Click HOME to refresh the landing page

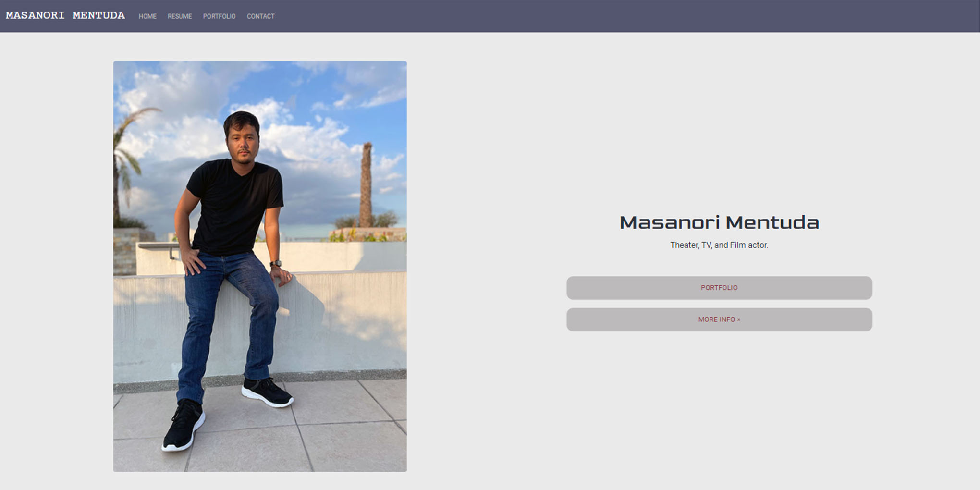point(147,16)
